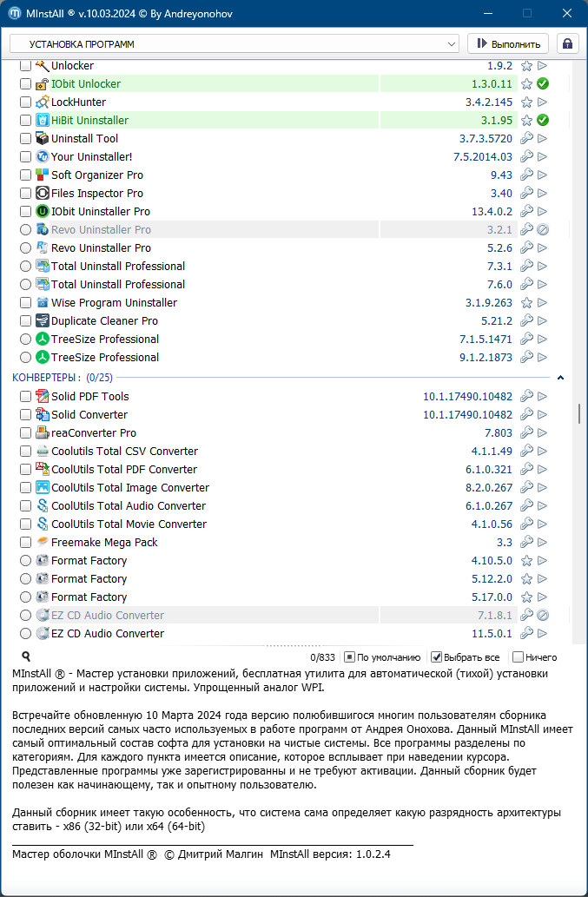
Task: Select the Format Factory 5.17.0.0 radio button
Action: pyautogui.click(x=25, y=597)
